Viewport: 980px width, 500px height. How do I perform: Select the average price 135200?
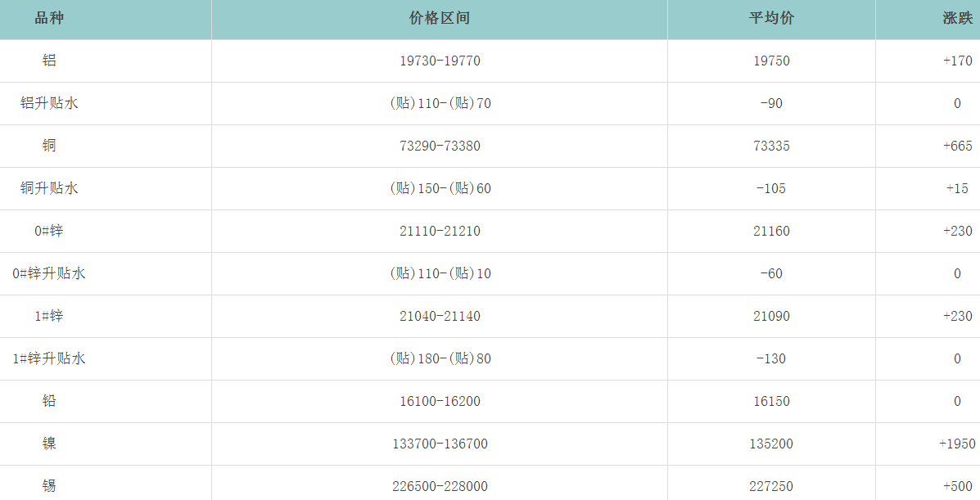pyautogui.click(x=771, y=444)
